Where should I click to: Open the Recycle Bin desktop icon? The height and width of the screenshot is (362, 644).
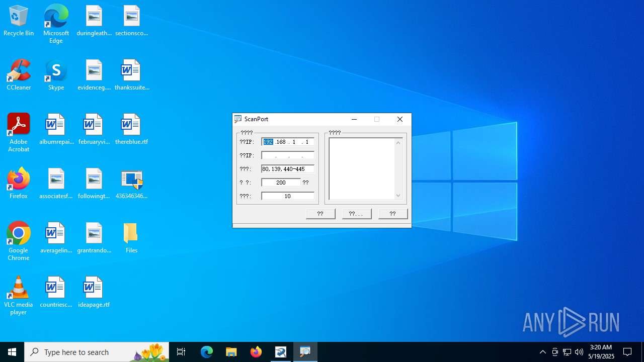(19, 21)
